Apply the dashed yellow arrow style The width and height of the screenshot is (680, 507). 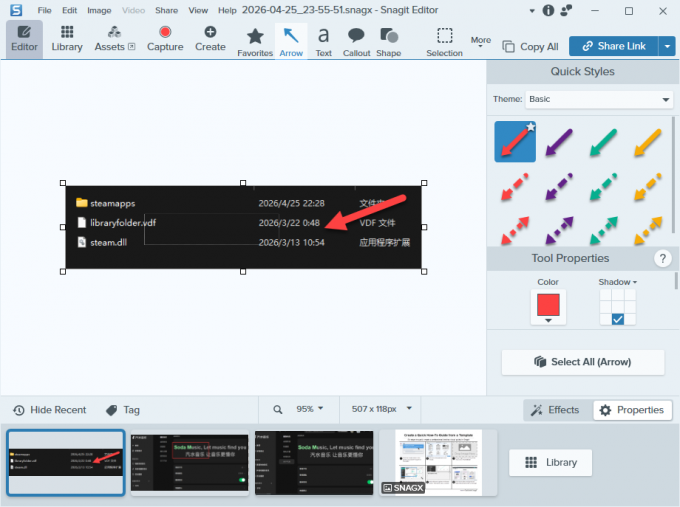click(x=647, y=186)
